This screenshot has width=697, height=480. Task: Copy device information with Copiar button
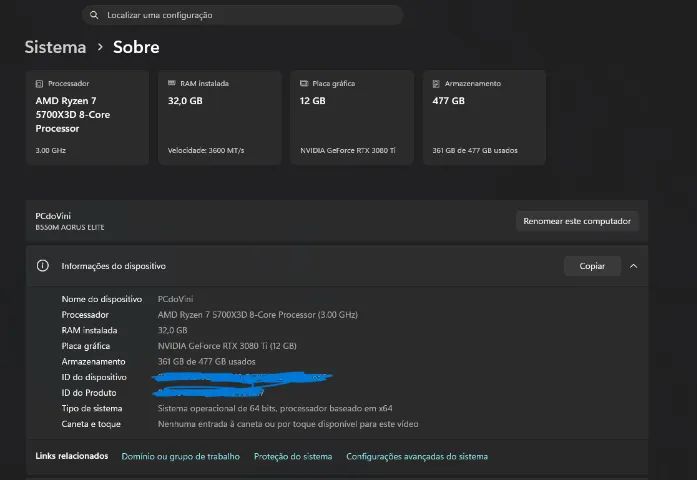point(592,266)
